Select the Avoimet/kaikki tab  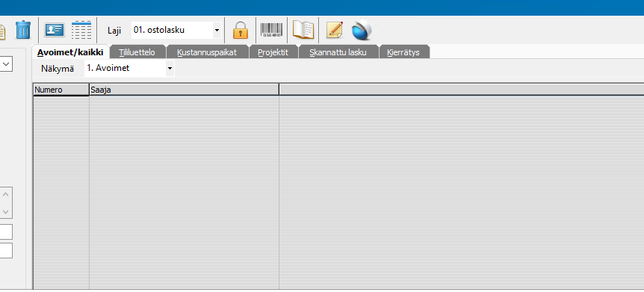pos(70,52)
